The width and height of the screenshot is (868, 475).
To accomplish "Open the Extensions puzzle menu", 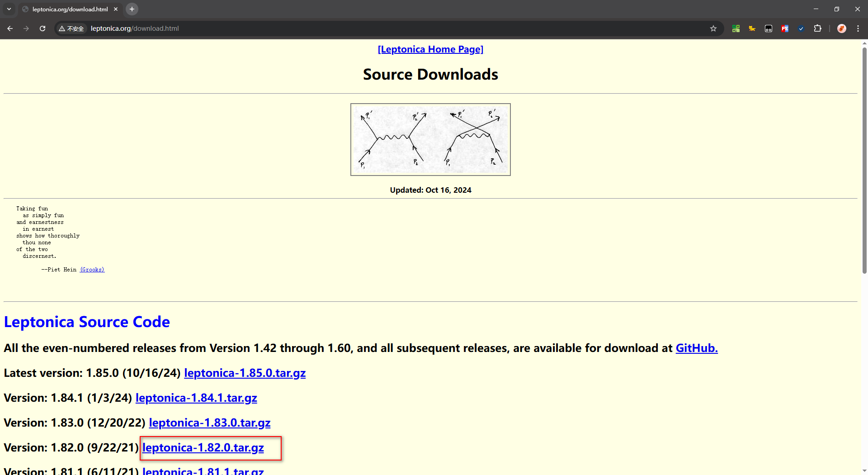I will pyautogui.click(x=817, y=28).
